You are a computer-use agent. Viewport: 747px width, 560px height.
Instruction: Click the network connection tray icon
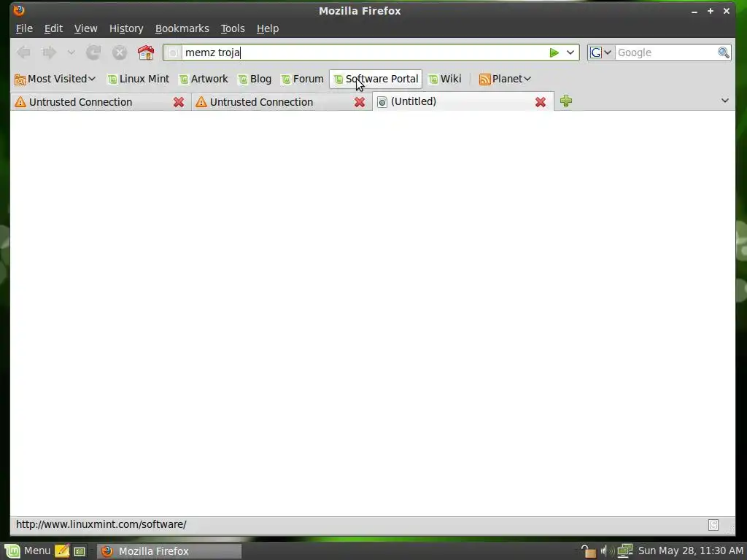click(624, 551)
